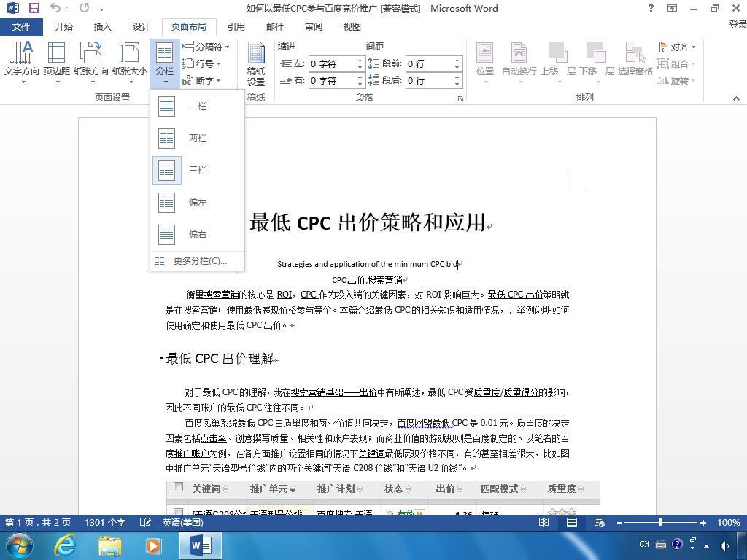Viewport: 747px width, 560px height.
Task: Open the Text Direction (文字方向) tool
Action: (x=21, y=63)
